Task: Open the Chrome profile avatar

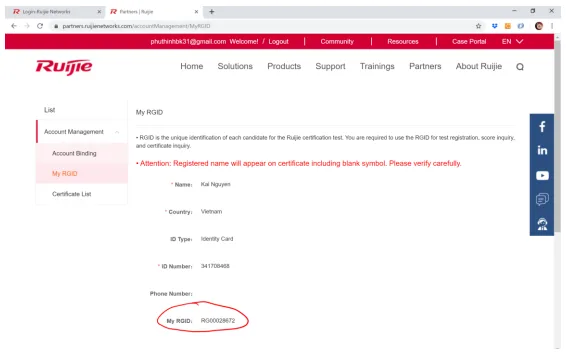Action: (539, 26)
